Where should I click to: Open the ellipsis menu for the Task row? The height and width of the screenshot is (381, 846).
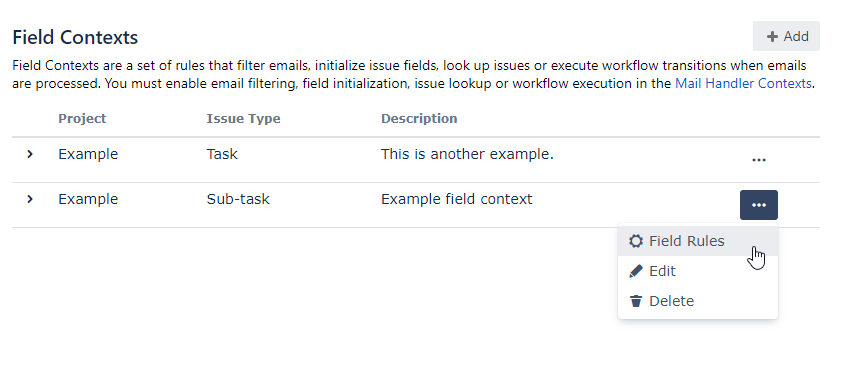pos(759,160)
